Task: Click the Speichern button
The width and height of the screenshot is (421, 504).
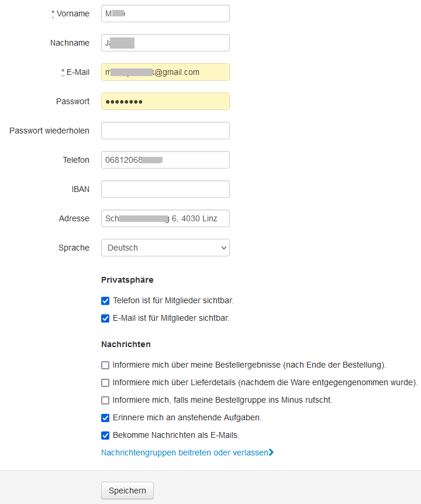Action: click(x=127, y=491)
